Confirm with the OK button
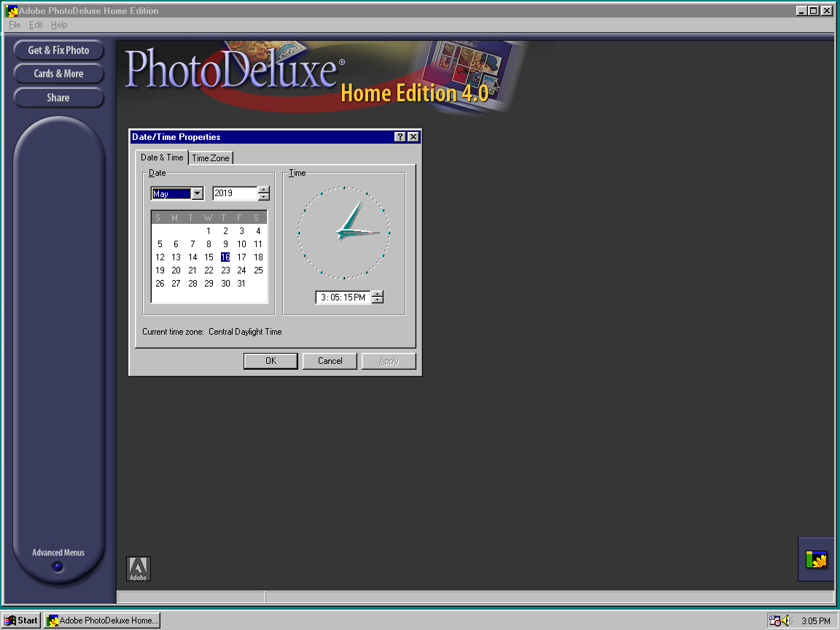Viewport: 840px width, 630px height. click(271, 361)
